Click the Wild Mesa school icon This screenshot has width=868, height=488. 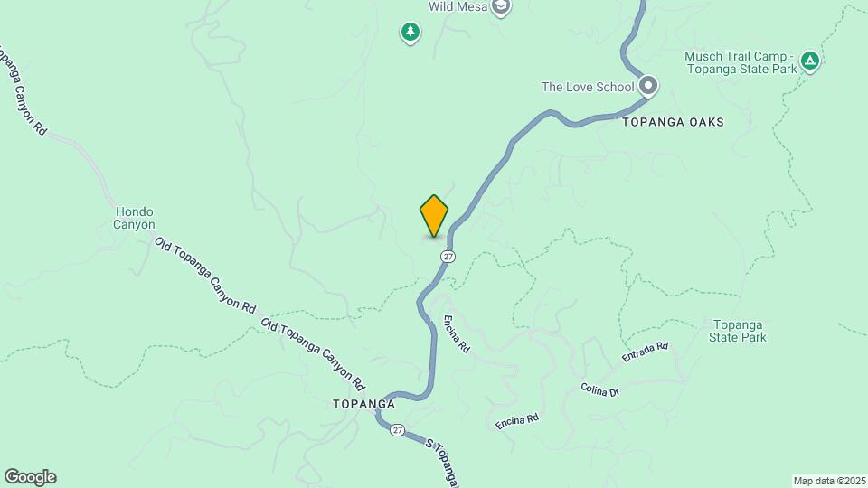(501, 7)
